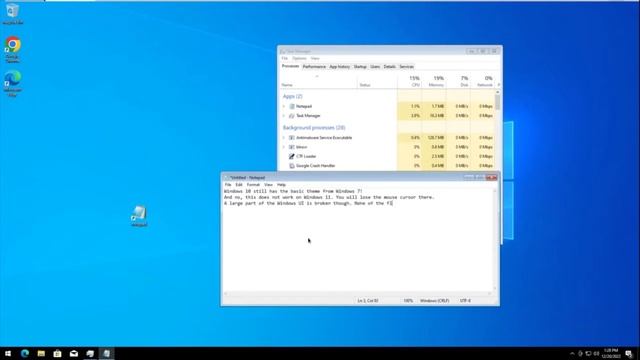Image resolution: width=640 pixels, height=360 pixels.
Task: Open File Explorer from the taskbar
Action: (x=41, y=353)
